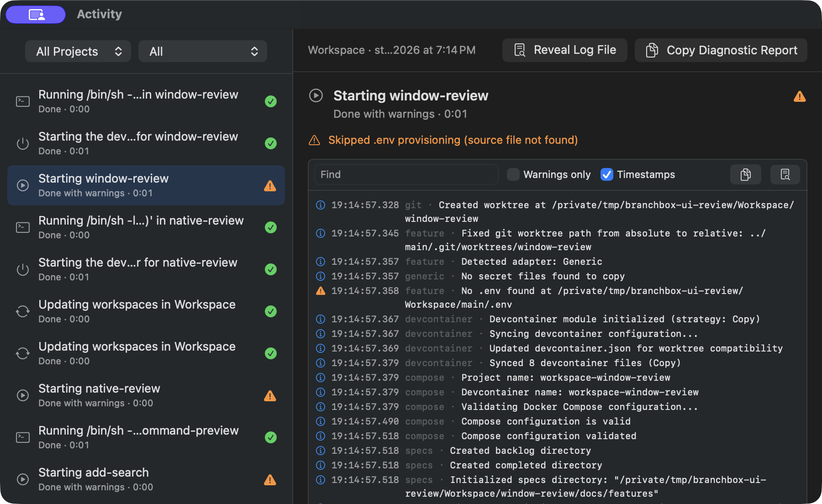822x504 pixels.
Task: Open the All status filter dropdown
Action: coord(203,51)
